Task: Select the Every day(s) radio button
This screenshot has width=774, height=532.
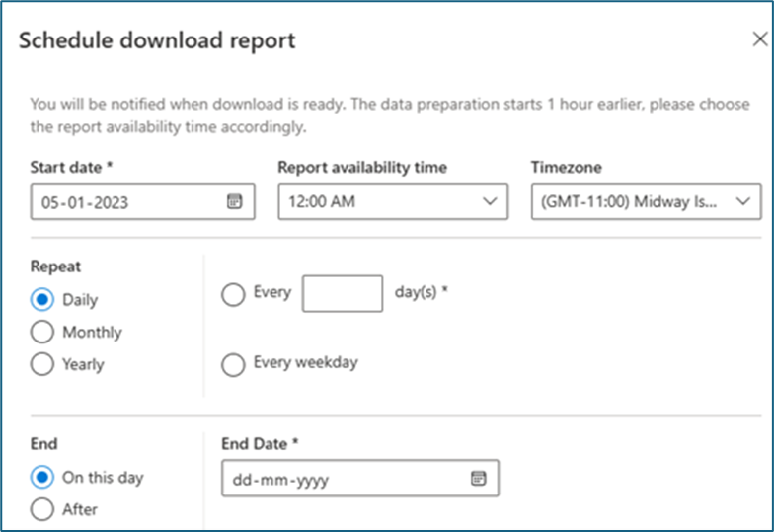Action: coord(233,294)
